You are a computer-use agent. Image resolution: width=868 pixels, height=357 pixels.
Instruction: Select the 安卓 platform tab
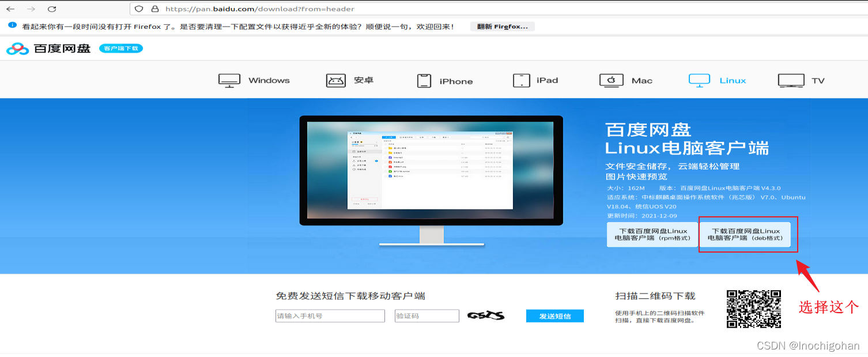(x=350, y=81)
